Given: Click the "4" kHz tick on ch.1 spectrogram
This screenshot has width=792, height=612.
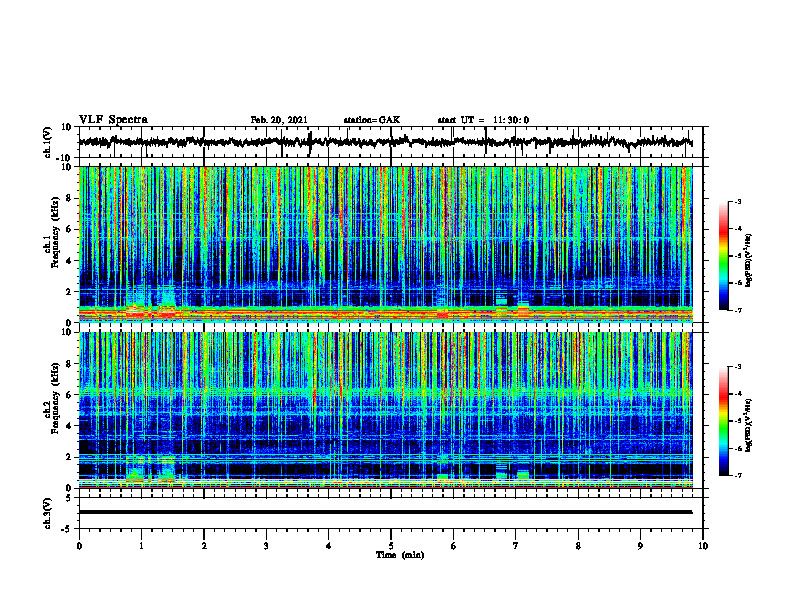Looking at the screenshot, I should [x=69, y=261].
